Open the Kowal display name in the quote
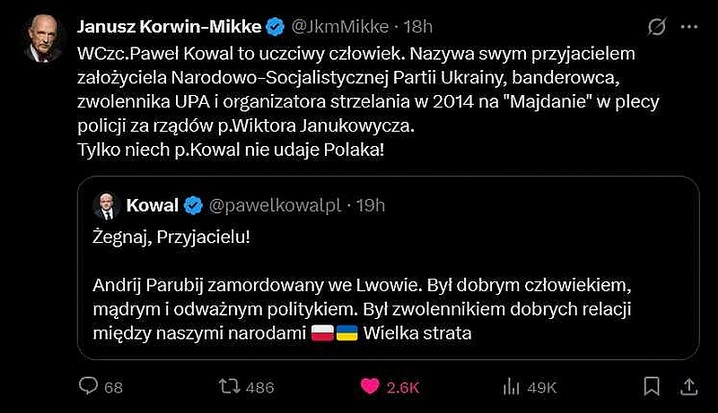Screen dimensions: 718x413 [x=151, y=205]
